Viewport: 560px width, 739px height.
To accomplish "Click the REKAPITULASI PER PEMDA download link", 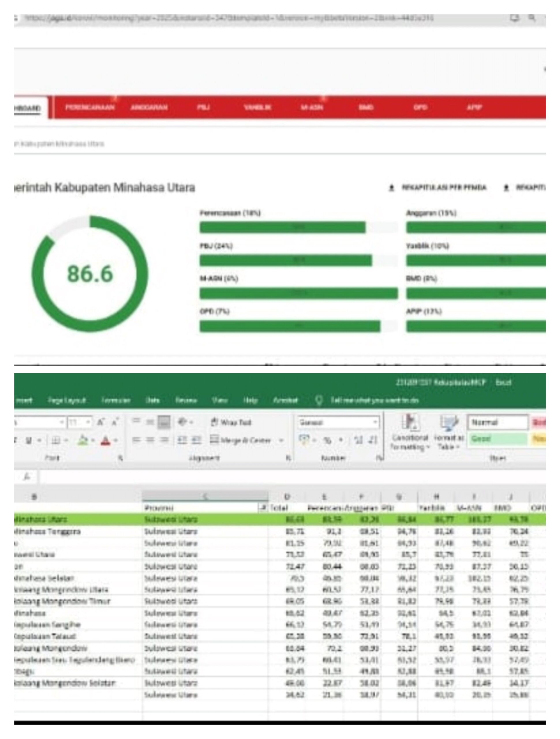I will coord(444,187).
